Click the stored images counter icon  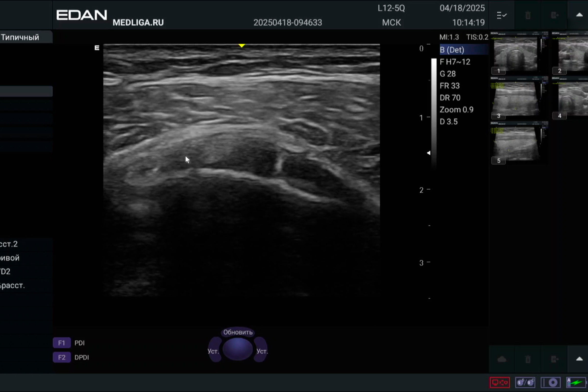pyautogui.click(x=525, y=382)
